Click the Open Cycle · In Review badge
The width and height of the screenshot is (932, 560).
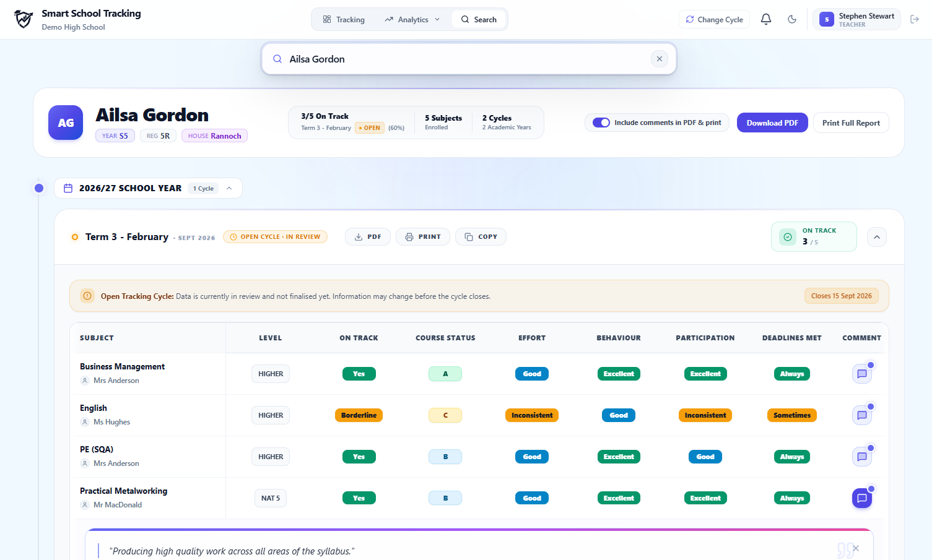(275, 237)
